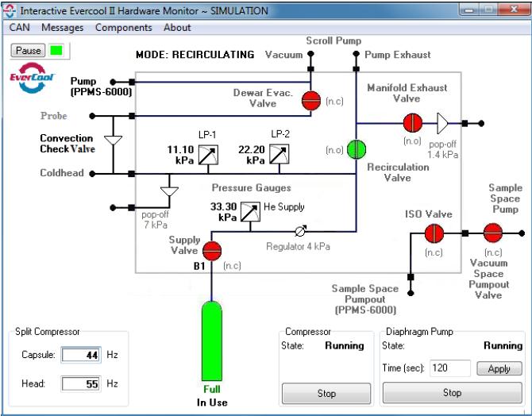Click the Sample Space Pump port node
Image resolution: width=532 pixels, height=416 pixels.
tap(522, 233)
